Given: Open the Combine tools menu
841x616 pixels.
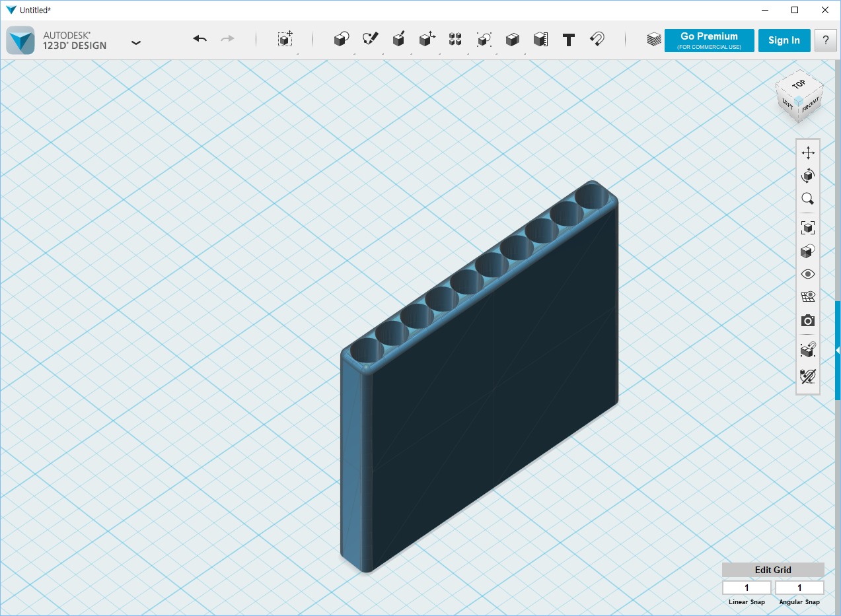Looking at the screenshot, I should tap(512, 40).
